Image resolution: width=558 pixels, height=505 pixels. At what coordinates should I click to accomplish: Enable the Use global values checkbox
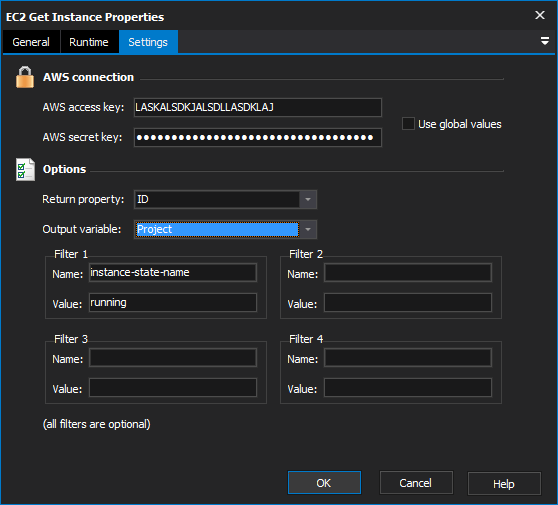[408, 124]
